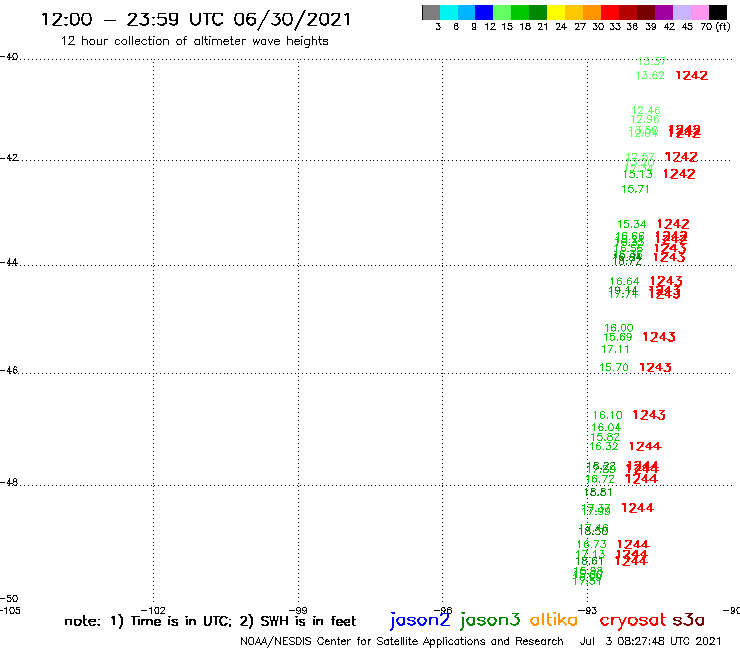Click time stamp 1244 beside 16.32
This screenshot has height=650, width=740.
[645, 447]
